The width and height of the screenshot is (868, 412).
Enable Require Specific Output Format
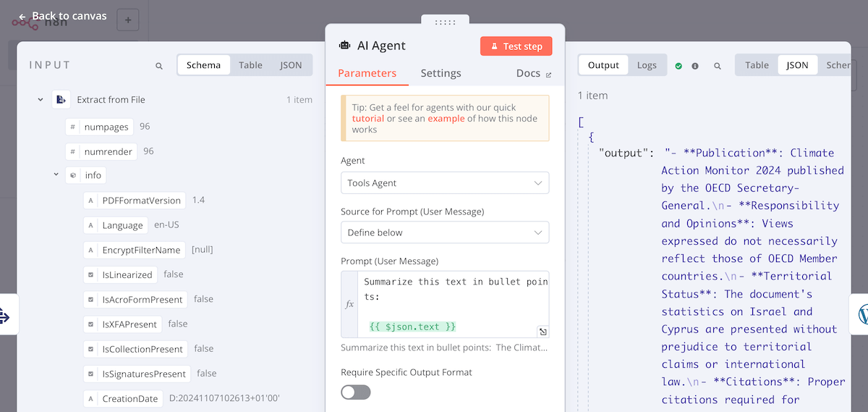tap(356, 392)
